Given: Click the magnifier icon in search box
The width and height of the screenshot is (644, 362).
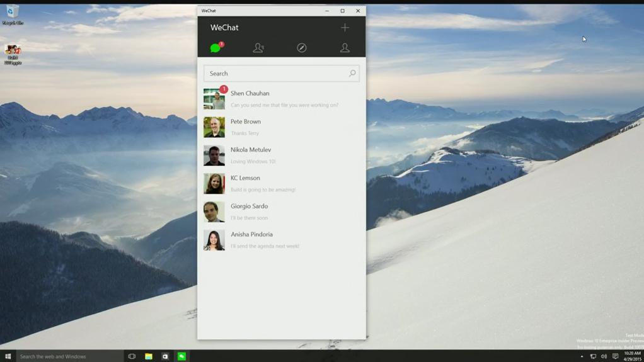Looking at the screenshot, I should pyautogui.click(x=352, y=74).
